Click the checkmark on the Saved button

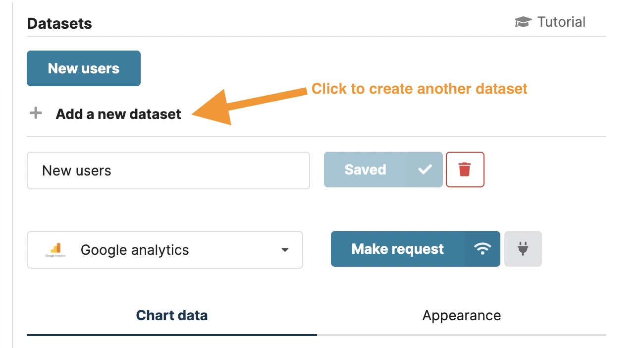coord(425,169)
